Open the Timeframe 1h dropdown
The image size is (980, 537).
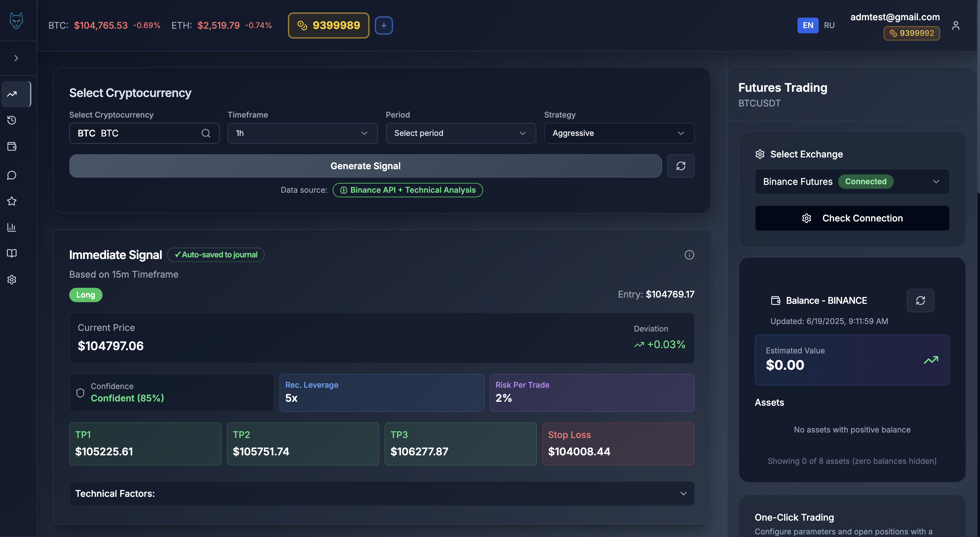[x=302, y=133]
